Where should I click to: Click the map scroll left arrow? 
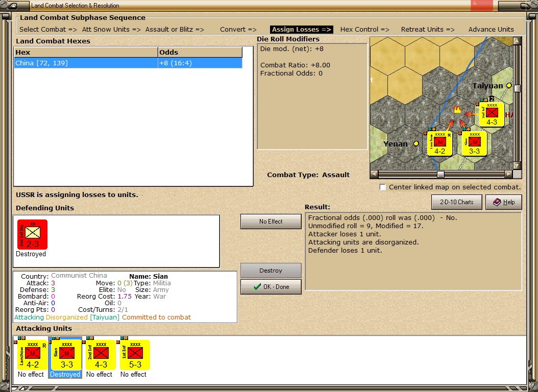click(x=374, y=174)
